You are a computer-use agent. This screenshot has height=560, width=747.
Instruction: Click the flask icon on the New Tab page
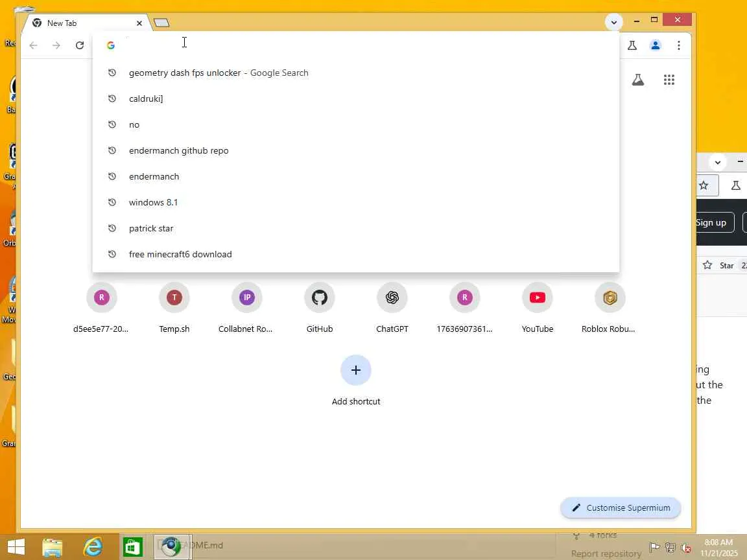638,80
